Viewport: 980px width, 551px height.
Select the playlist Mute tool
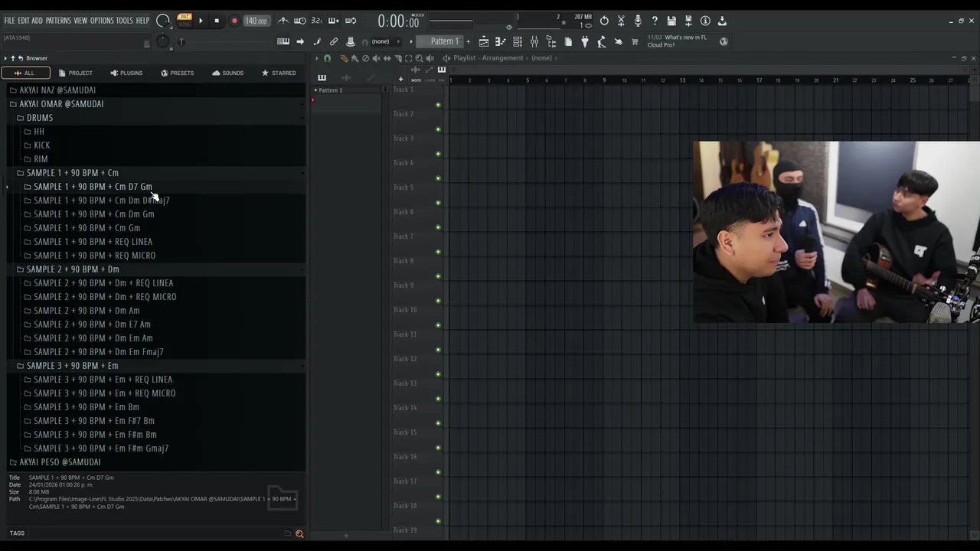point(376,58)
